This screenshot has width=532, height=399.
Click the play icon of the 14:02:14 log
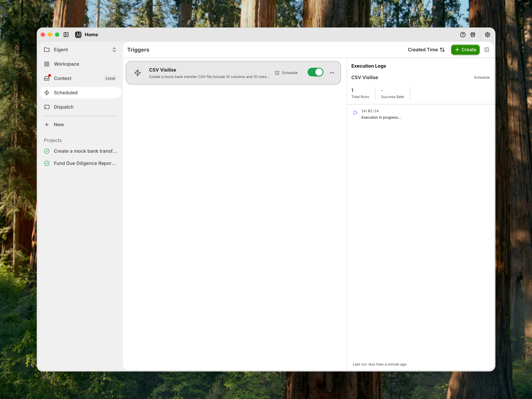pyautogui.click(x=355, y=113)
